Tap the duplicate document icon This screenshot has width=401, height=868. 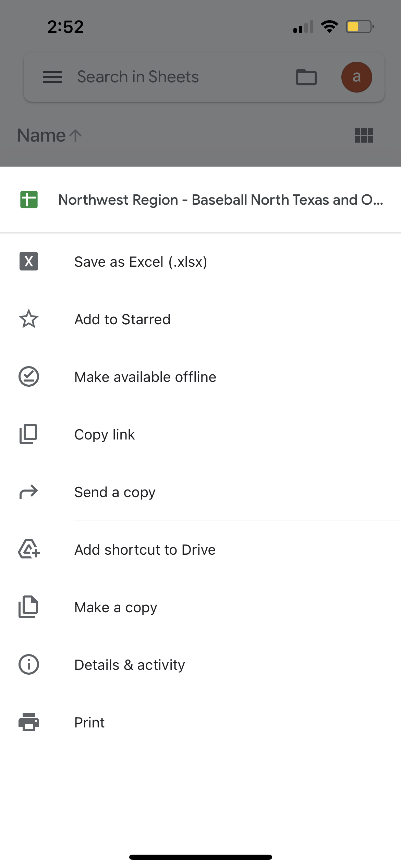(28, 607)
